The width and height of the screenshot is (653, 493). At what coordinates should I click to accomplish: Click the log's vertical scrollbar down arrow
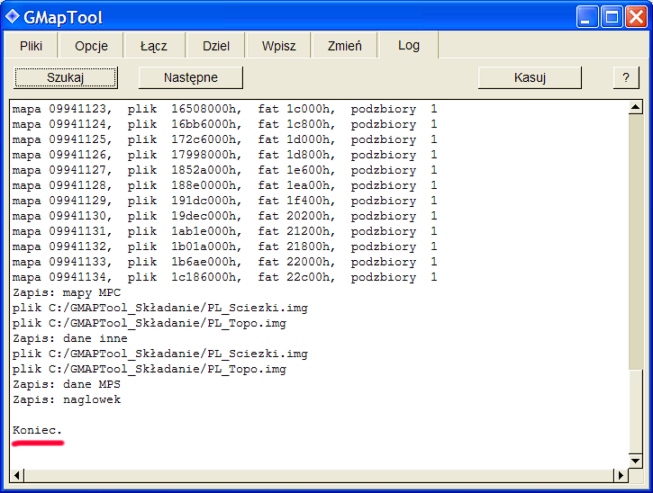[x=634, y=459]
